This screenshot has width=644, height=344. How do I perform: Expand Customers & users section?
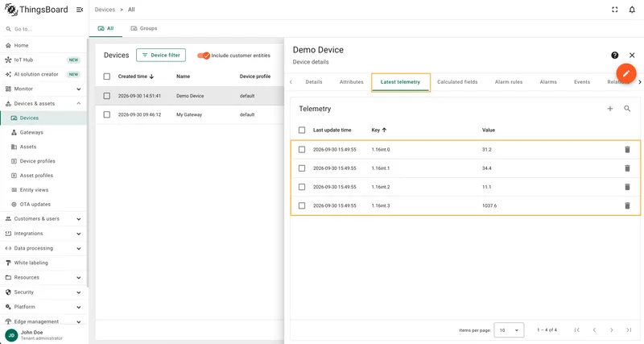pos(43,218)
